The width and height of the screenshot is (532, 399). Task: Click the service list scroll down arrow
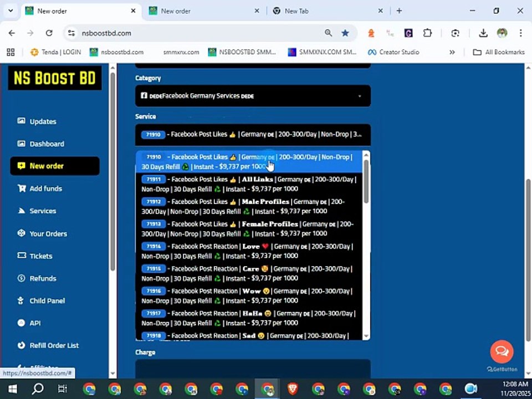[366, 336]
